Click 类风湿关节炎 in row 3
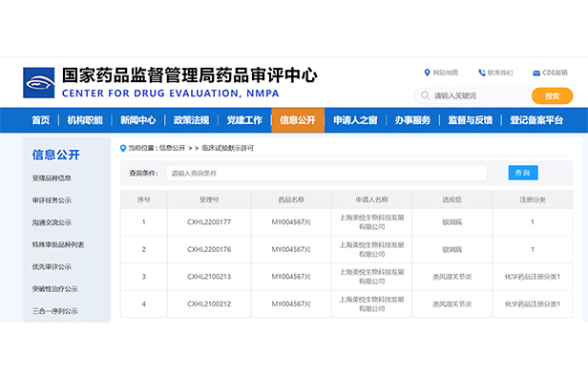The image size is (588, 378). [x=451, y=277]
